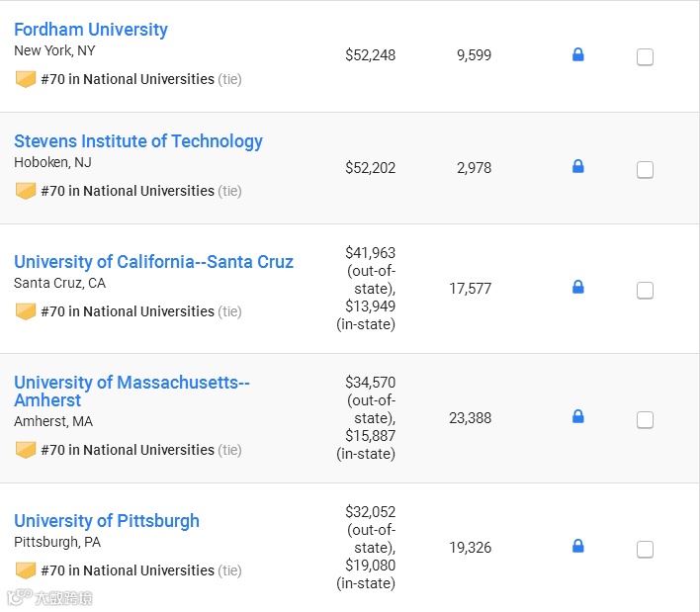Go to the University of Pittsburgh link
The width and height of the screenshot is (700, 612).
coord(107,521)
